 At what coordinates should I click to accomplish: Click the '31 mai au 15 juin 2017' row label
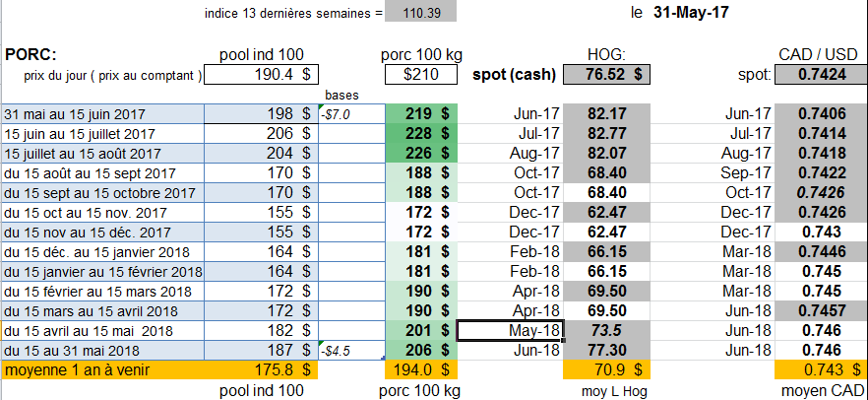(x=101, y=113)
